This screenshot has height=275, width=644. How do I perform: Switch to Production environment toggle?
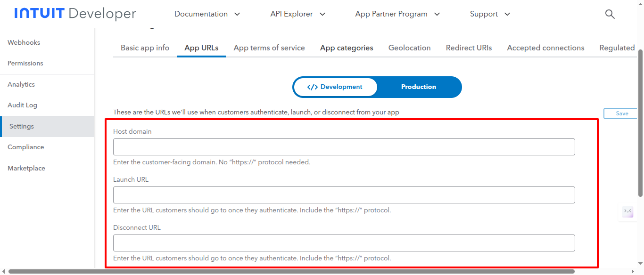[419, 87]
